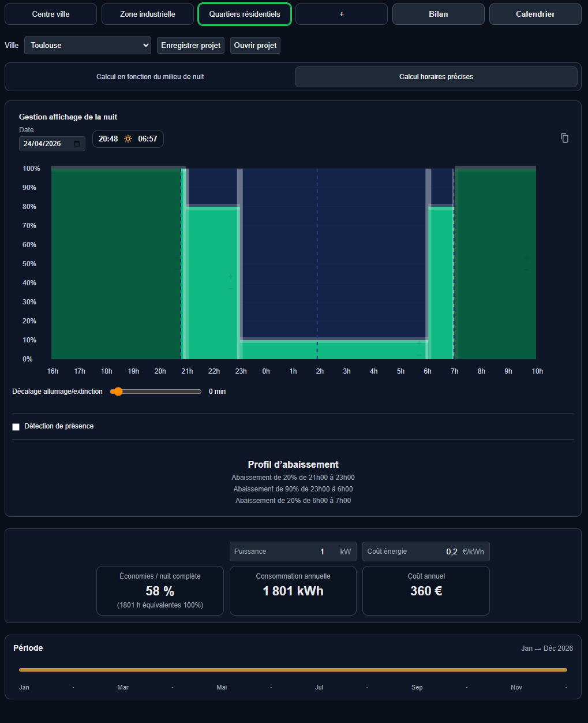Select Calcul horaires précises mode
This screenshot has height=723, width=588.
coord(436,77)
